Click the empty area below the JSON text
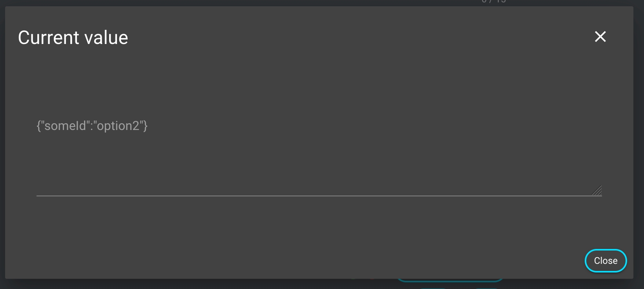 coord(314,165)
